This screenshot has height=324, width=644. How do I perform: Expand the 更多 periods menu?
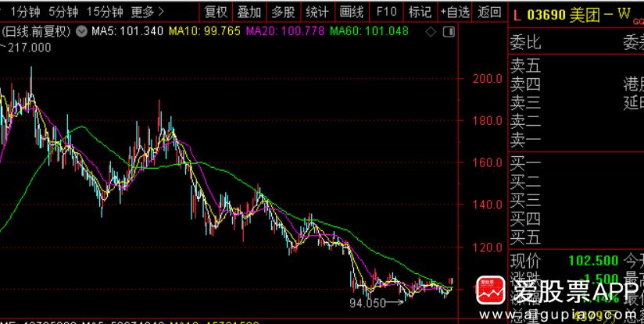tap(148, 12)
